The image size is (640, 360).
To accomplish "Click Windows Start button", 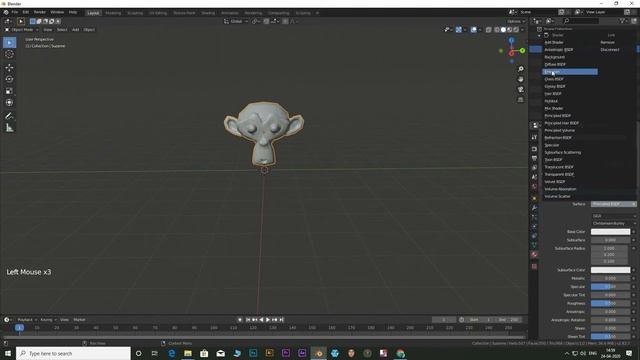I will (8, 353).
